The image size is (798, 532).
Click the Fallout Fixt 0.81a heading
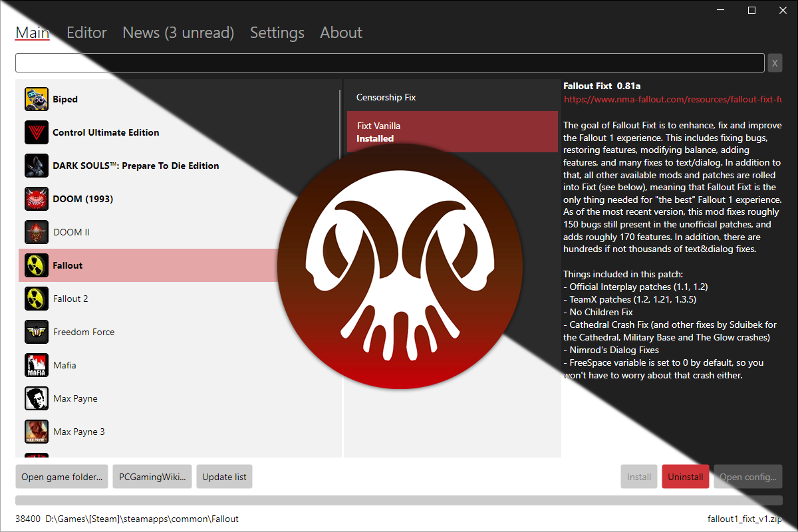pos(602,86)
